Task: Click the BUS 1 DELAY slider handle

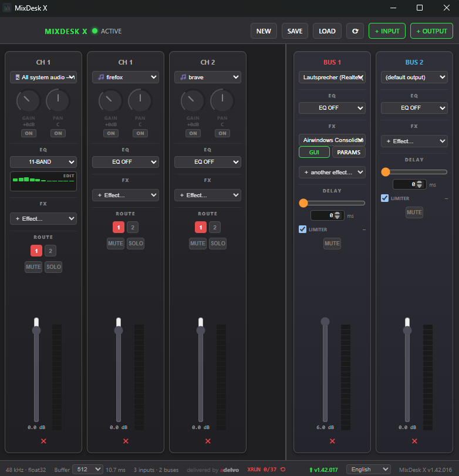Action: (303, 203)
